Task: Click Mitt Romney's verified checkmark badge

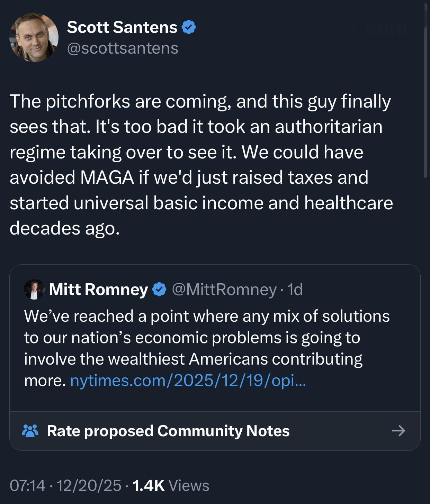Action: (159, 289)
